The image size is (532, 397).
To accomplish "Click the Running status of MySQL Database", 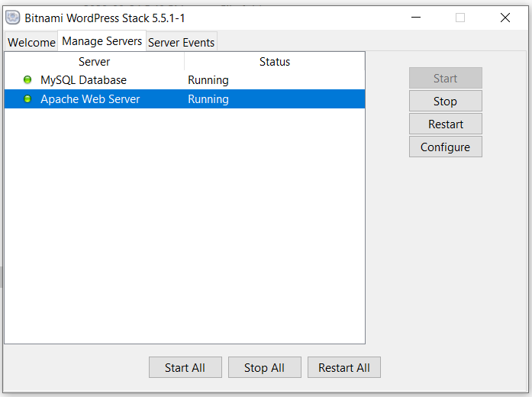I will coord(208,80).
